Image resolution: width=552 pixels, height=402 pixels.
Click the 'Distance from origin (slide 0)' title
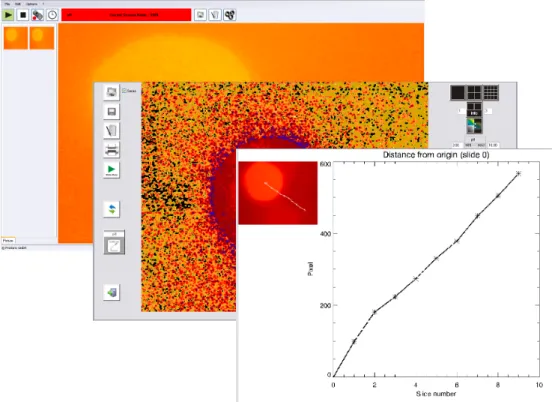436,155
